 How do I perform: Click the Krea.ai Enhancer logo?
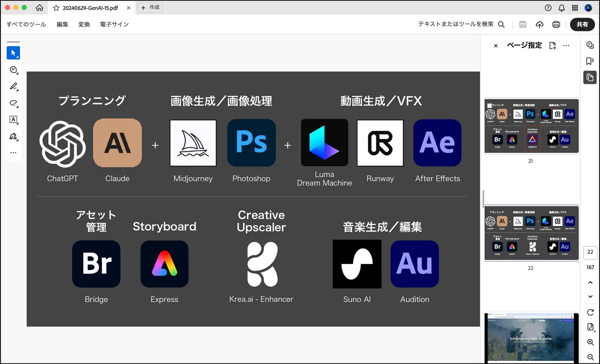(x=261, y=264)
